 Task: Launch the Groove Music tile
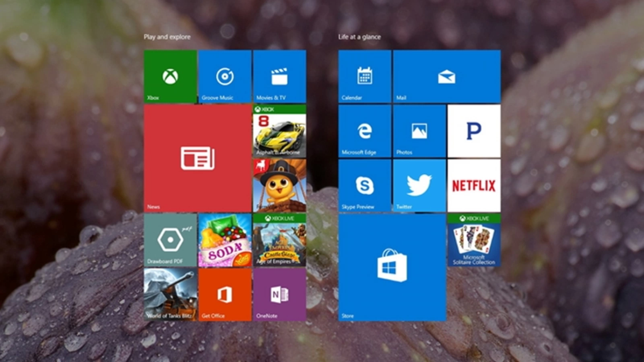(225, 76)
